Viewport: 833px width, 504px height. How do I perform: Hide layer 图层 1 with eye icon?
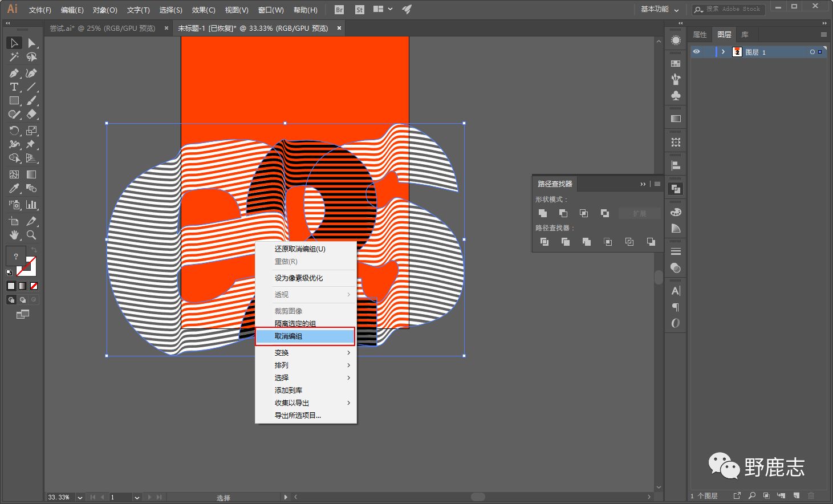pyautogui.click(x=696, y=52)
